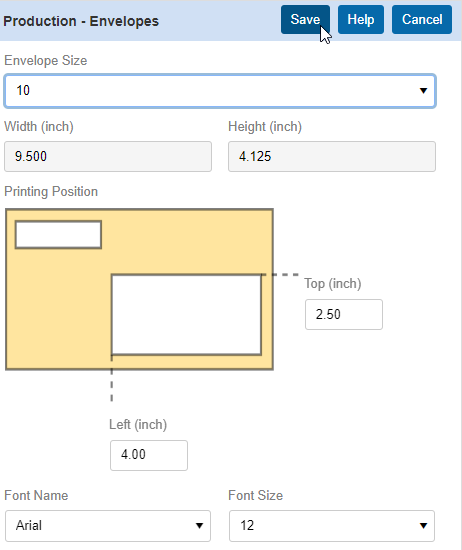This screenshot has width=462, height=550.
Task: Click the Font Size label
Action: point(255,495)
